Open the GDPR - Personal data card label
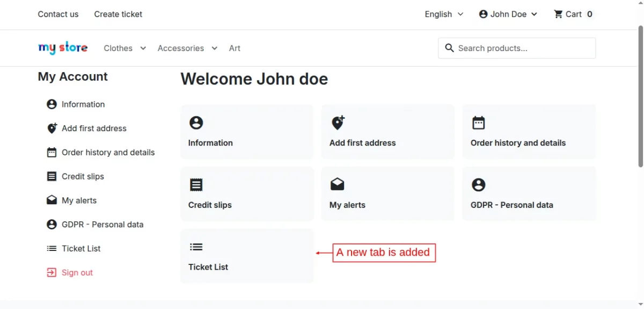The height and width of the screenshot is (309, 644). (511, 205)
